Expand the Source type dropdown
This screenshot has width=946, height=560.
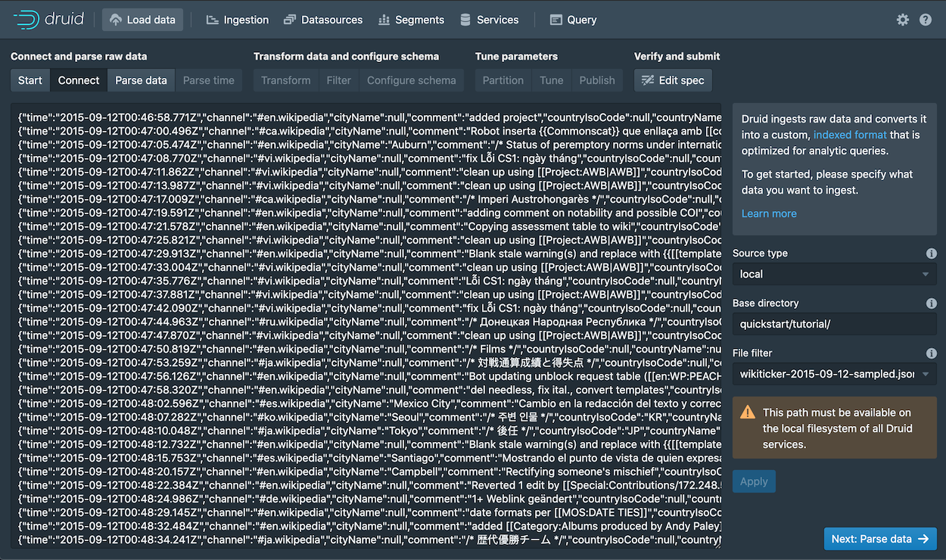pyautogui.click(x=834, y=274)
